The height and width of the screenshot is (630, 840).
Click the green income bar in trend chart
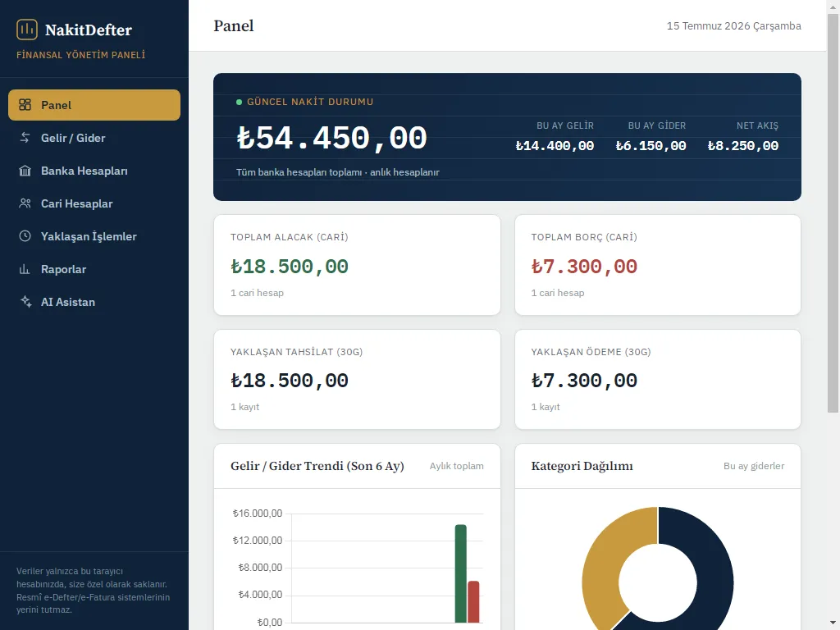click(461, 573)
